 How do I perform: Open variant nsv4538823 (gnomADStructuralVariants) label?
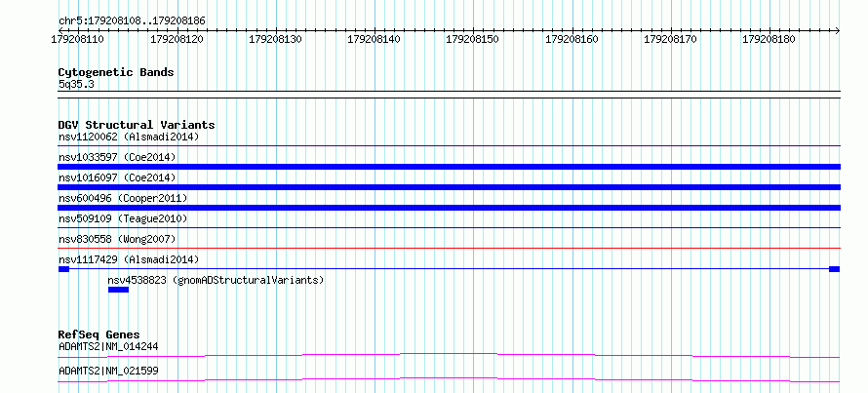click(x=216, y=280)
